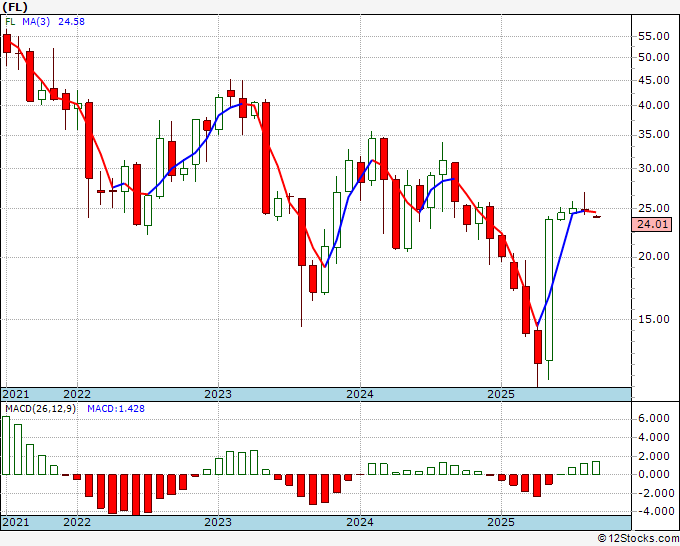Click the MA(3) indicator label
Viewport: 680px width, 546px height.
(x=36, y=21)
